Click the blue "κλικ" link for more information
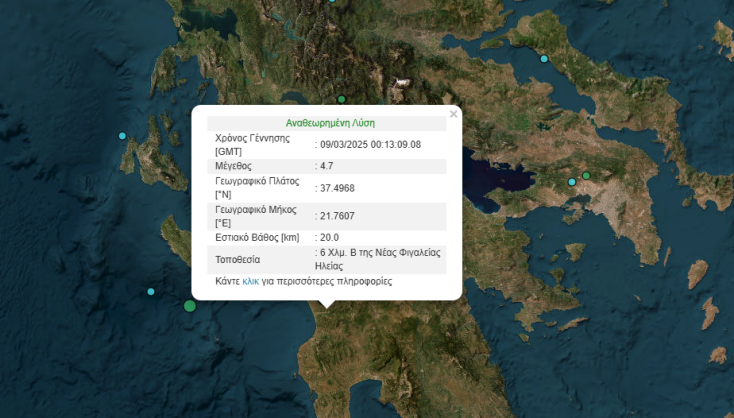This screenshot has width=734, height=418. pyautogui.click(x=250, y=282)
